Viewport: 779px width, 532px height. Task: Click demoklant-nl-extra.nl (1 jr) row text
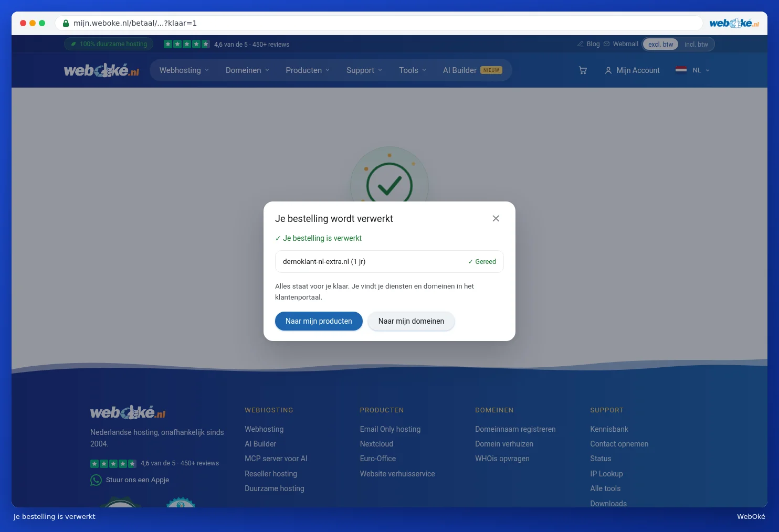click(x=324, y=262)
